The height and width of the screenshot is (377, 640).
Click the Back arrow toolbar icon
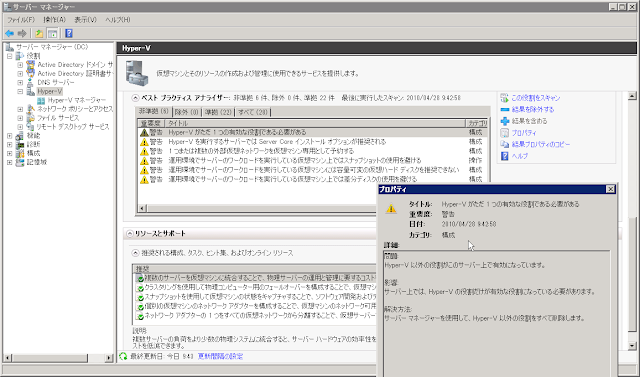9,33
